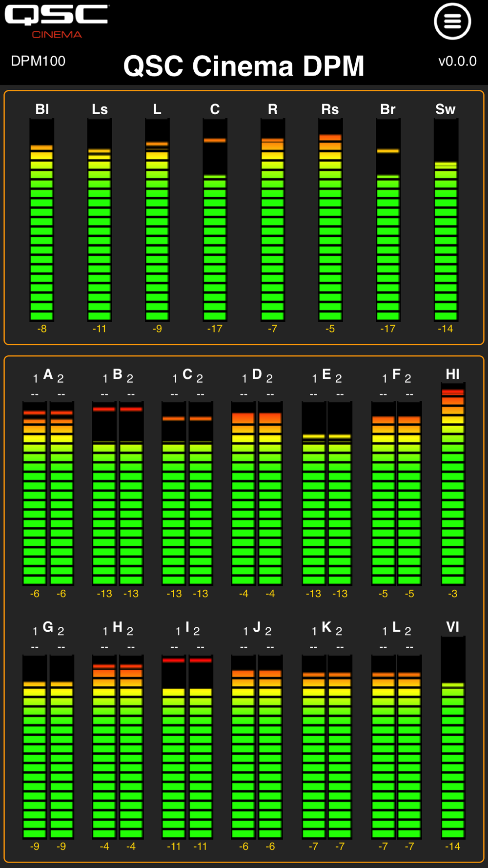Viewport: 488px width, 868px height.
Task: Click the R channel level meter
Action: coord(272,220)
